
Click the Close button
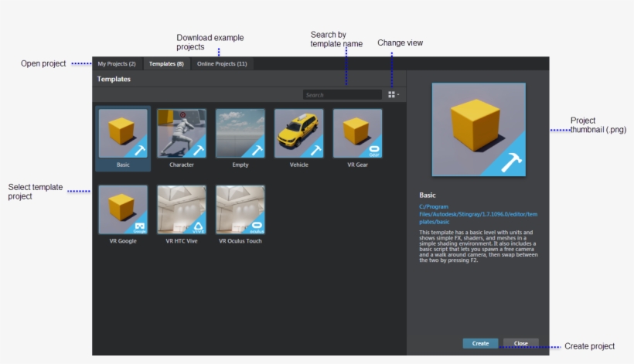coord(521,343)
